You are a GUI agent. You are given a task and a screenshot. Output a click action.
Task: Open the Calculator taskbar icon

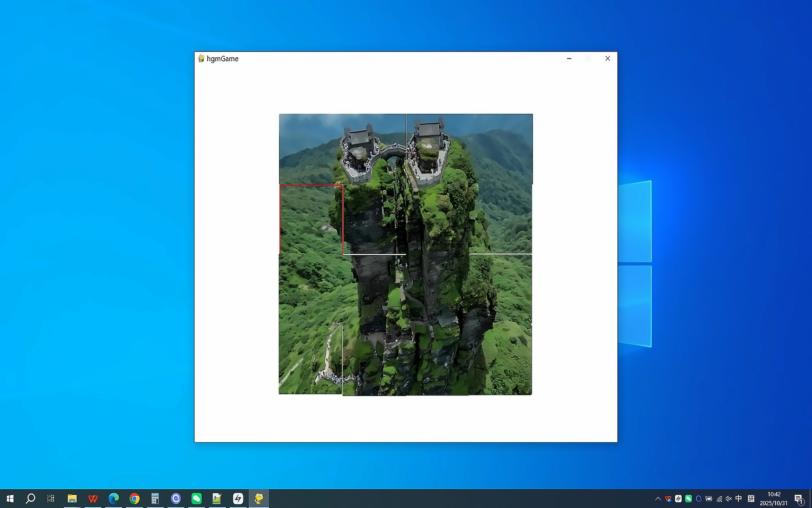point(155,499)
